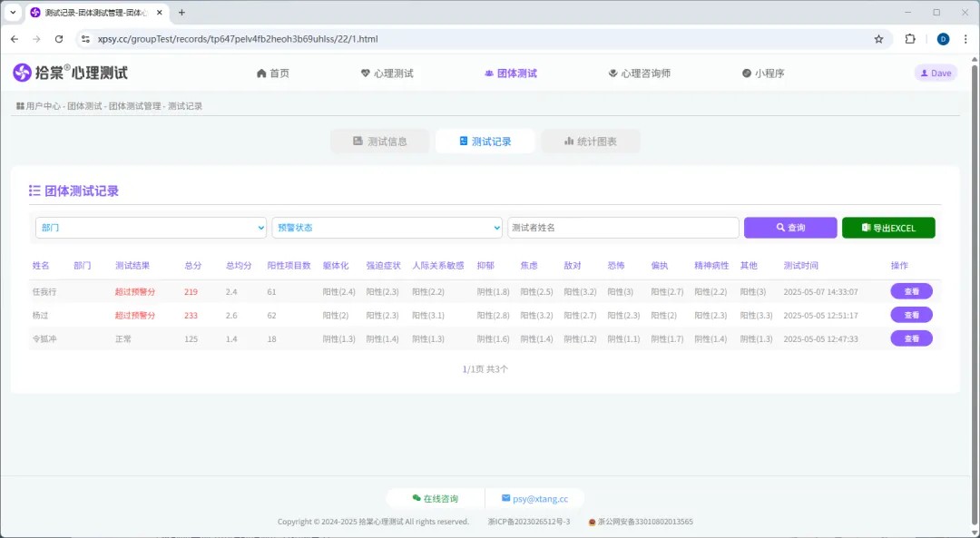
Task: Open the 浙公网安备33010802013565 link
Action: click(x=641, y=522)
